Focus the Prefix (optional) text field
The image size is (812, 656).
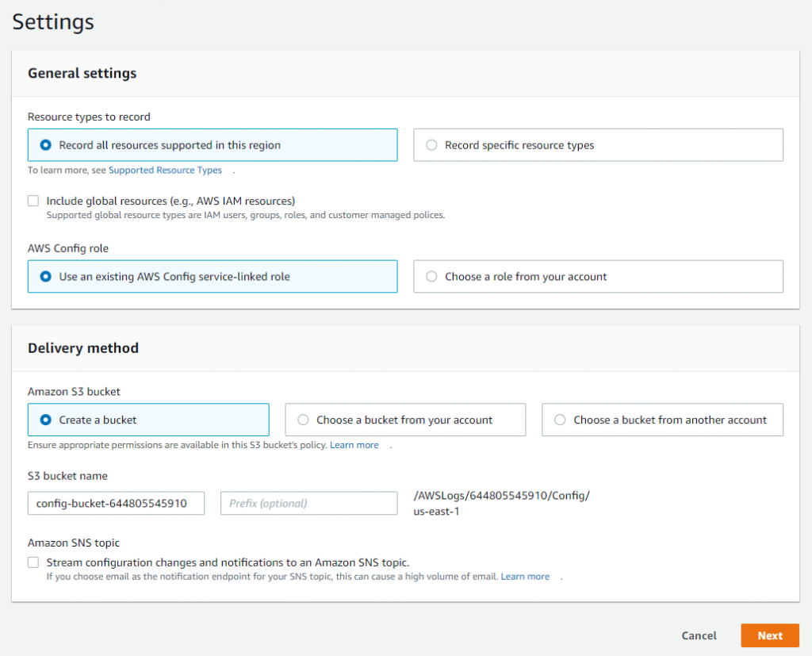tap(308, 503)
